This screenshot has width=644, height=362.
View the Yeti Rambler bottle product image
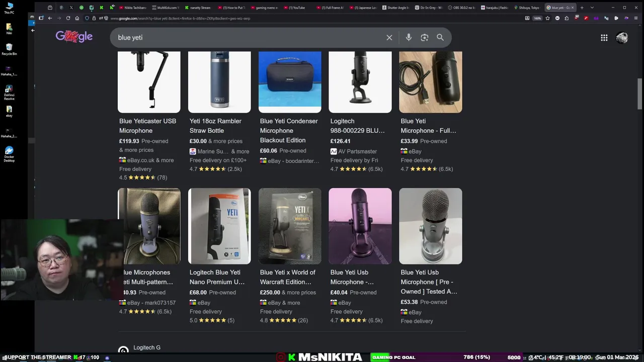(219, 82)
